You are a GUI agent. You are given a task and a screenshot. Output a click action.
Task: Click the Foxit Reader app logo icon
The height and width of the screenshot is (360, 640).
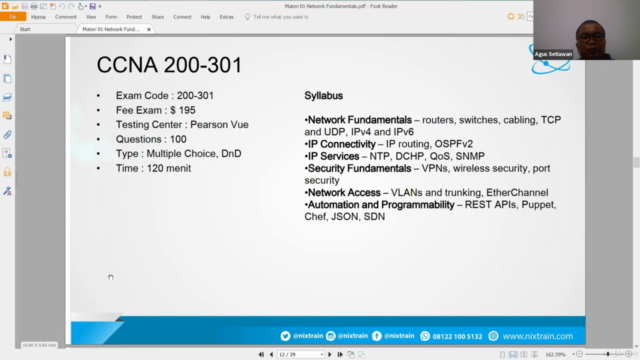coord(5,6)
